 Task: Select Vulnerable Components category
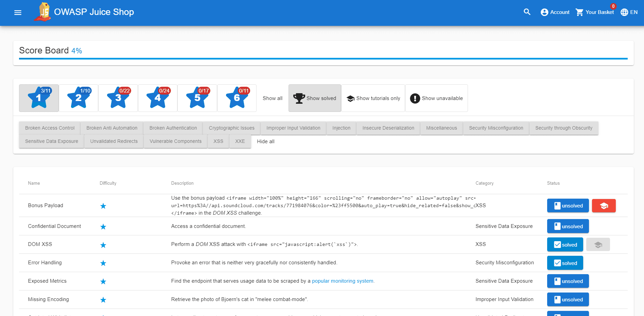coord(175,142)
